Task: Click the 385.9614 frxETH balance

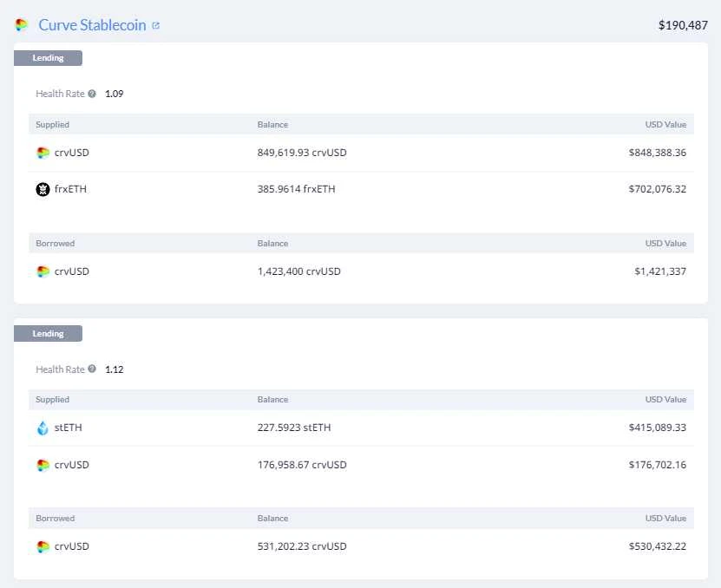Action: (x=296, y=189)
